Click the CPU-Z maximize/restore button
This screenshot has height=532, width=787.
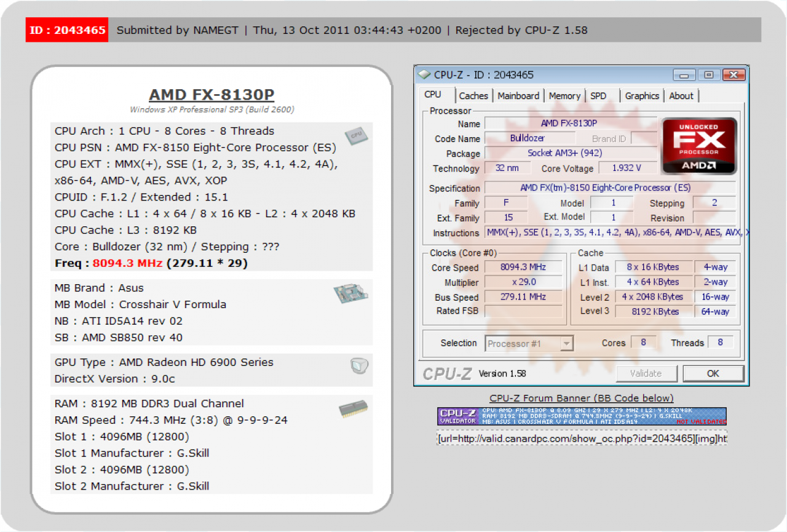(709, 74)
